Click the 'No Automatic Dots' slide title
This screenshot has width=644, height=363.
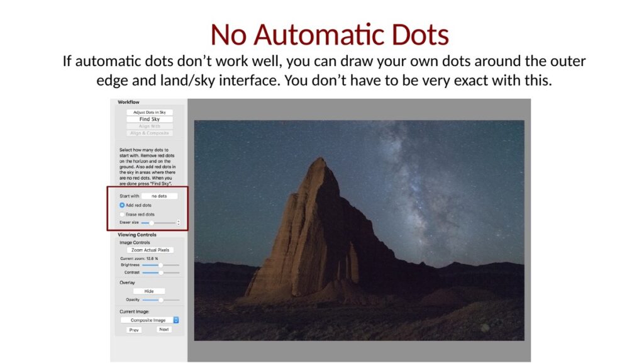coord(330,34)
